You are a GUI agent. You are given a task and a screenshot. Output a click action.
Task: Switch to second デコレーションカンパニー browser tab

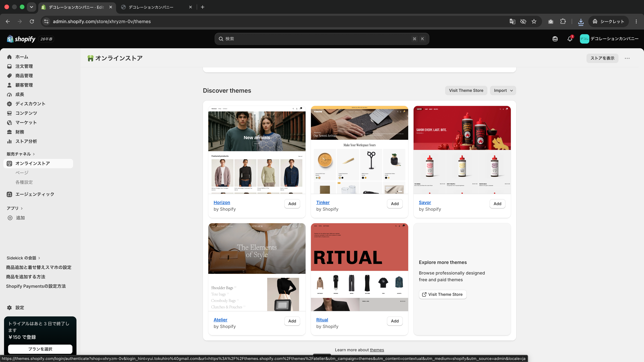click(156, 7)
